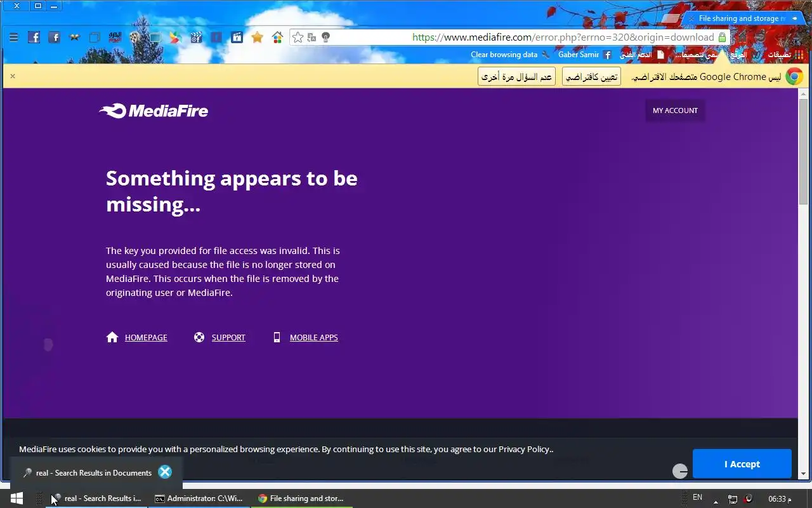
Task: Switch to Administrator command prompt taskbar item
Action: (x=199, y=498)
